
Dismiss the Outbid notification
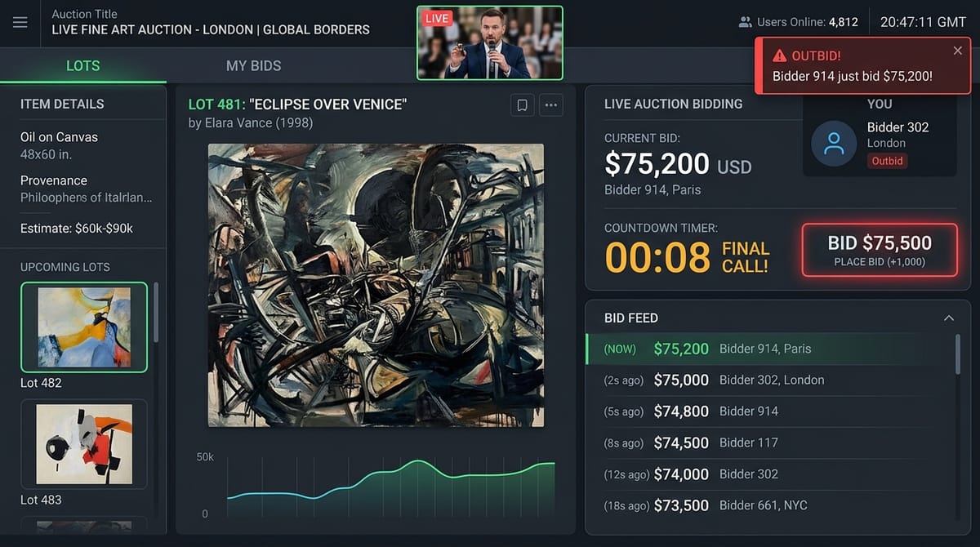point(957,51)
